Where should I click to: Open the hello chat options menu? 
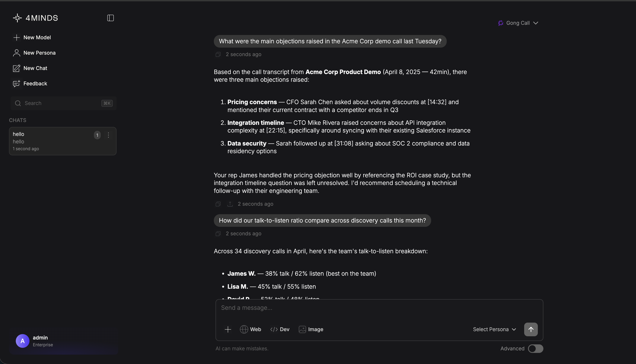[x=108, y=135]
